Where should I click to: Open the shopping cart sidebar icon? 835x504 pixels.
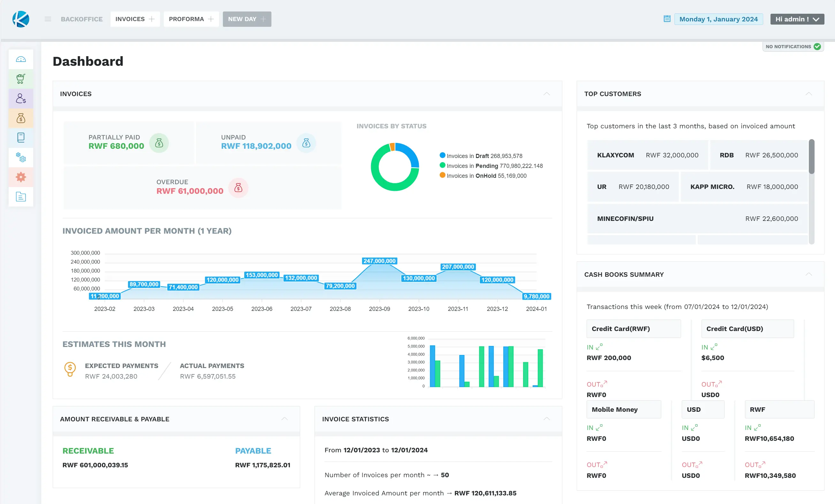(21, 79)
